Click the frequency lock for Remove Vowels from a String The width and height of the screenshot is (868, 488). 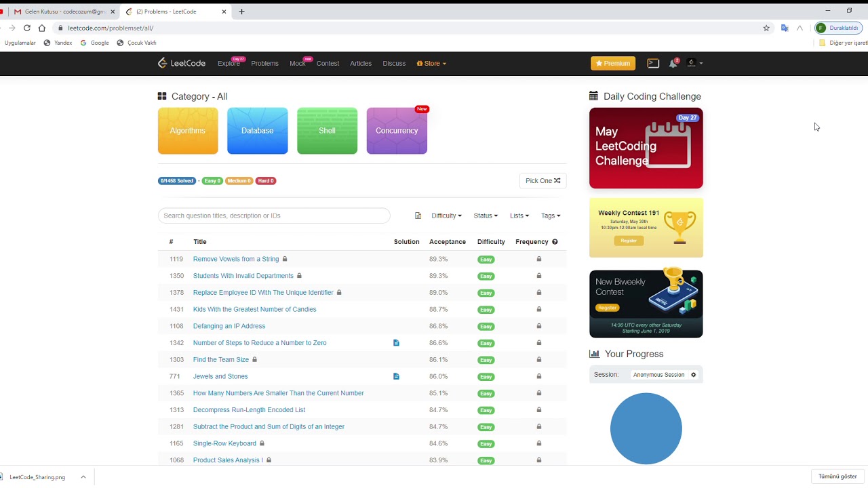coord(539,259)
